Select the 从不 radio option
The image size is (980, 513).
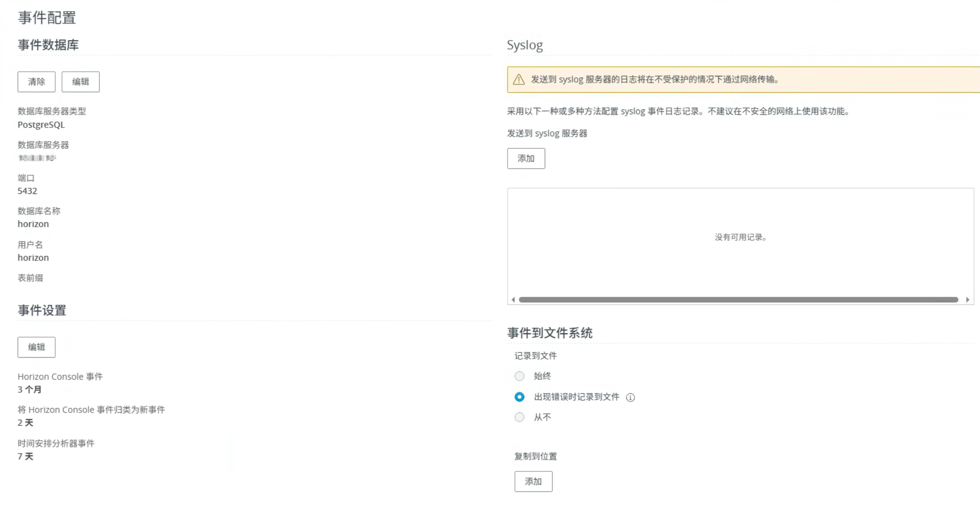(519, 417)
